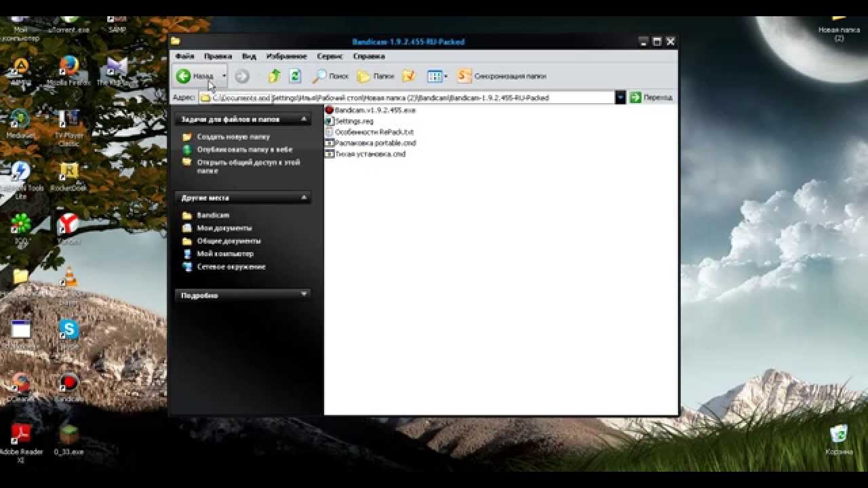Maximize the Bandicam-1.9.2.455-RU-Packed window
This screenshot has width=868, height=488.
tap(656, 41)
